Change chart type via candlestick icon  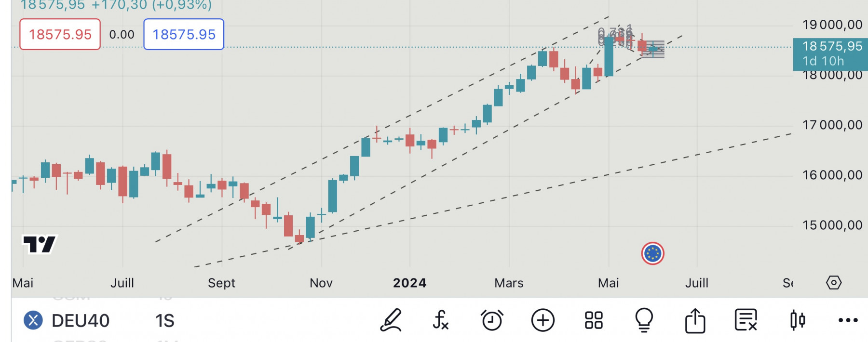[x=798, y=320]
